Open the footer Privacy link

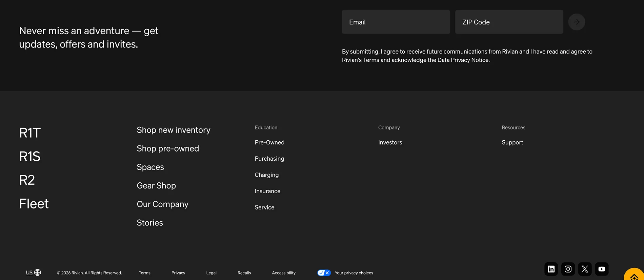(178, 273)
